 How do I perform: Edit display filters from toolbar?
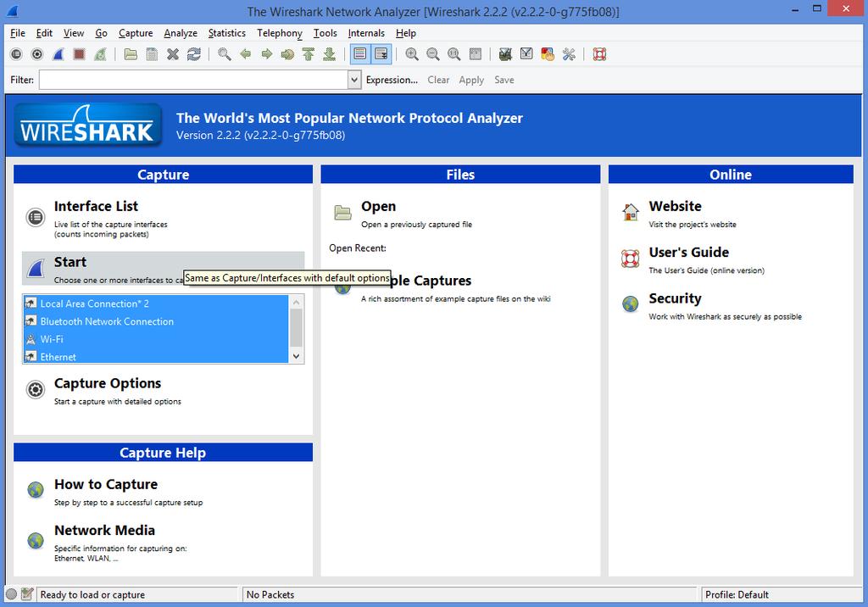(526, 54)
